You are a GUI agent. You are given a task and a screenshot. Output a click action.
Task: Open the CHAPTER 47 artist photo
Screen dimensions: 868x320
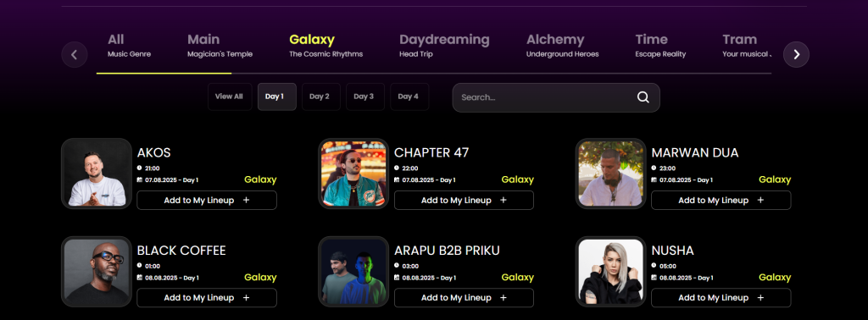pos(353,174)
